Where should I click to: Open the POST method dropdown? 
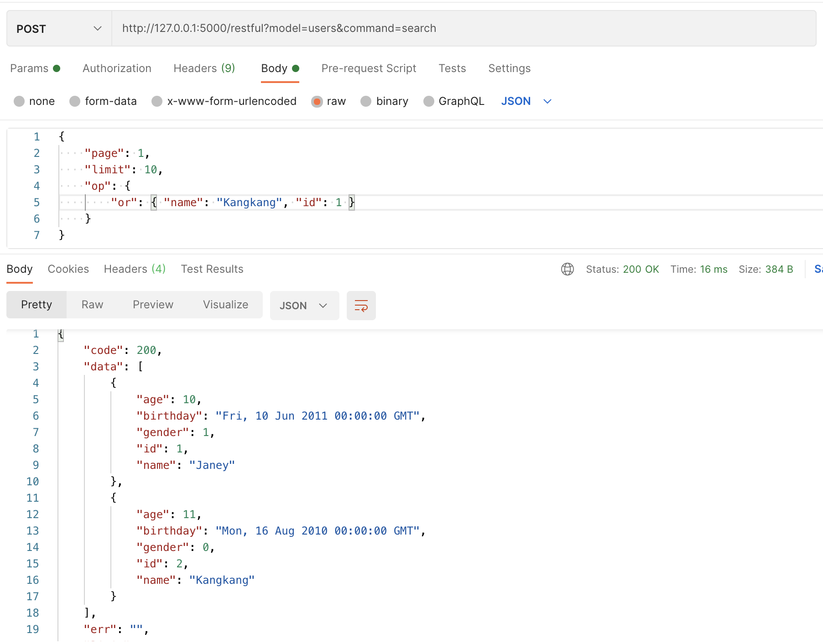pyautogui.click(x=59, y=29)
